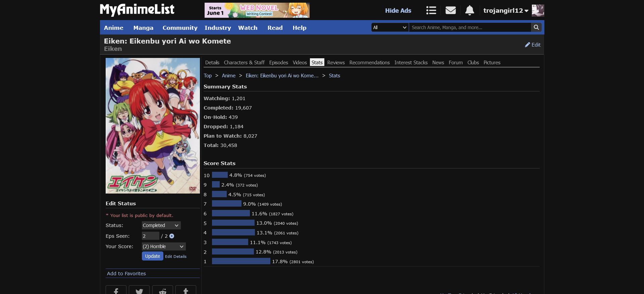This screenshot has width=644, height=294.
Task: Click the Update button
Action: [x=152, y=256]
